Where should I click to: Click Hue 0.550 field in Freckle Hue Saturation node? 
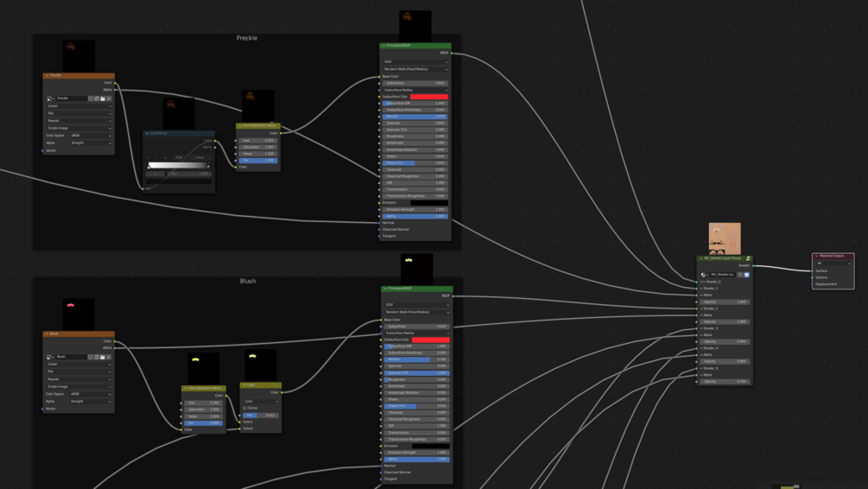[x=258, y=141]
